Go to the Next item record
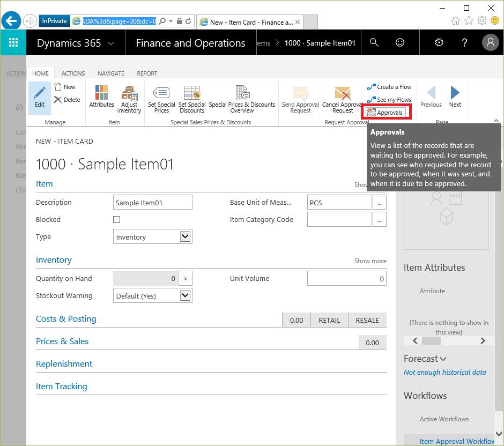Viewport: 504px width, 446px height. coord(455,96)
